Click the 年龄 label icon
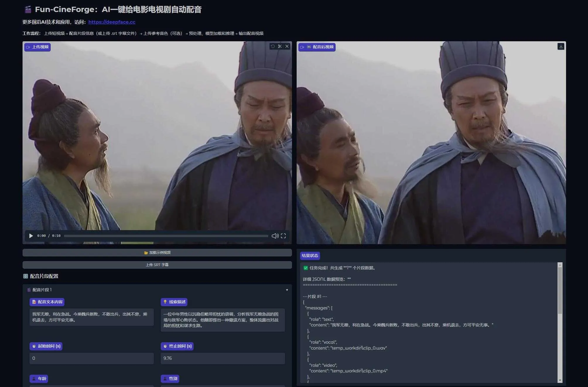 click(x=34, y=379)
